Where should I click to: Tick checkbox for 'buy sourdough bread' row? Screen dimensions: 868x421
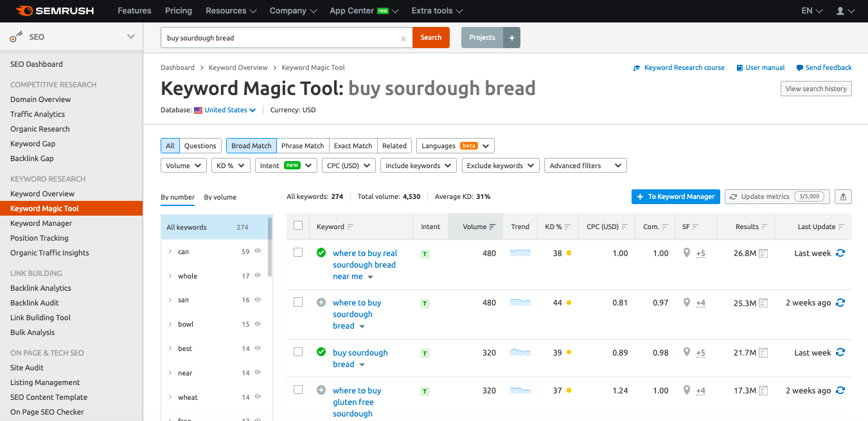298,352
